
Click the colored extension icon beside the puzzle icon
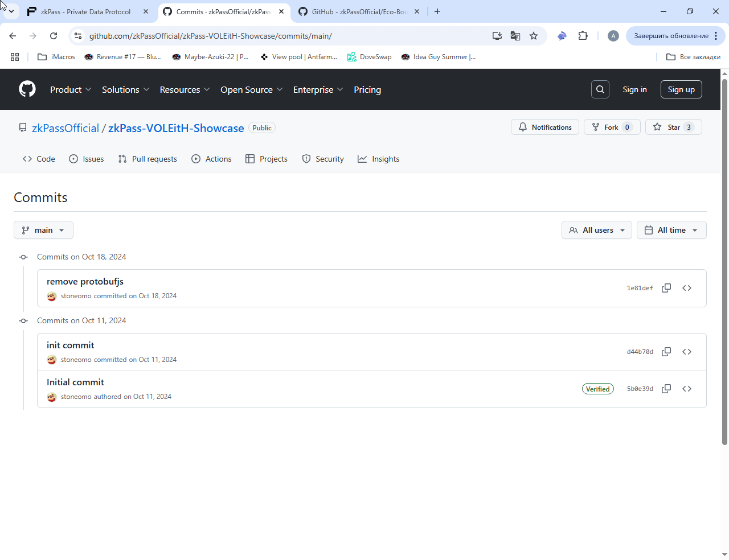(562, 36)
